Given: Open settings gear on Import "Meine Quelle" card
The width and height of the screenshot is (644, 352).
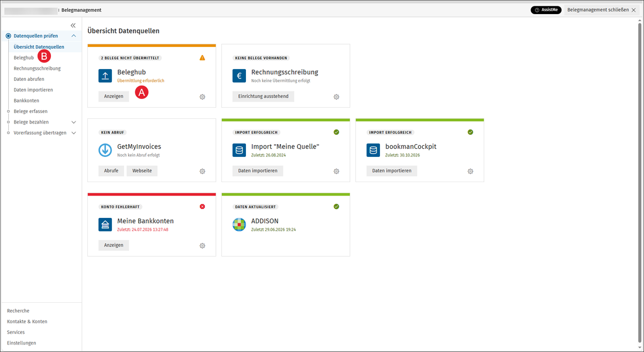Looking at the screenshot, I should pos(337,171).
